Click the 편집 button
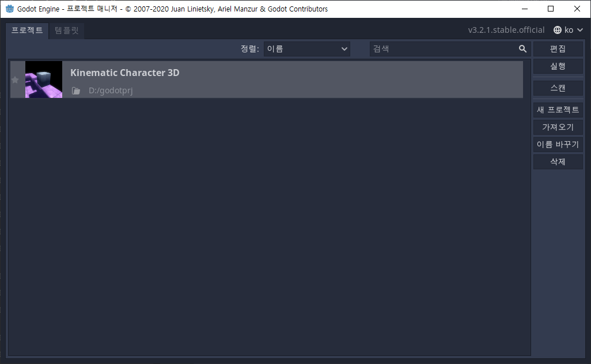 (x=558, y=49)
